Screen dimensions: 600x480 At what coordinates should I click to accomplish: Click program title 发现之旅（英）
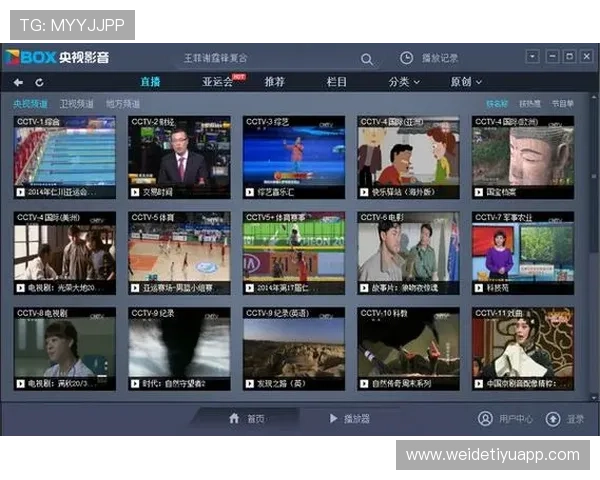pos(281,384)
